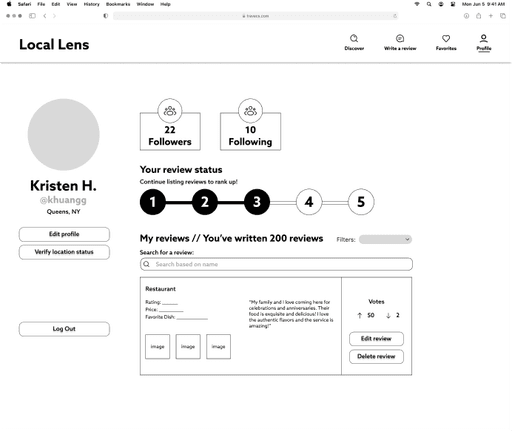The image size is (512, 431).
Task: Select review status step 4
Action: tap(309, 202)
